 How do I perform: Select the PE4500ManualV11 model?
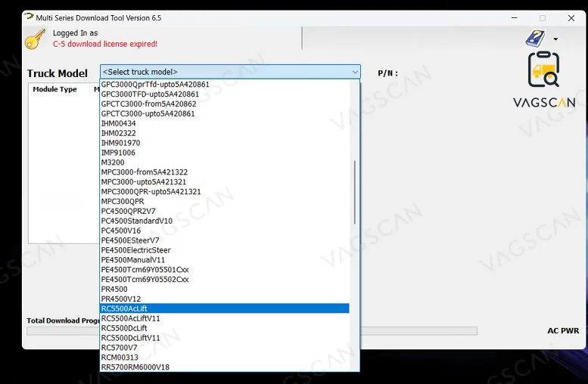tap(225, 259)
